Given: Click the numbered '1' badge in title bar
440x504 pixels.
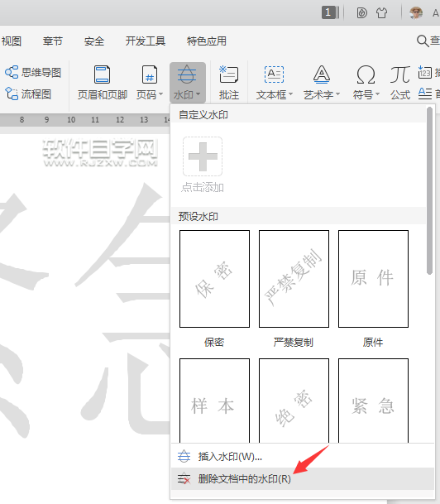Looking at the screenshot, I should [x=328, y=12].
